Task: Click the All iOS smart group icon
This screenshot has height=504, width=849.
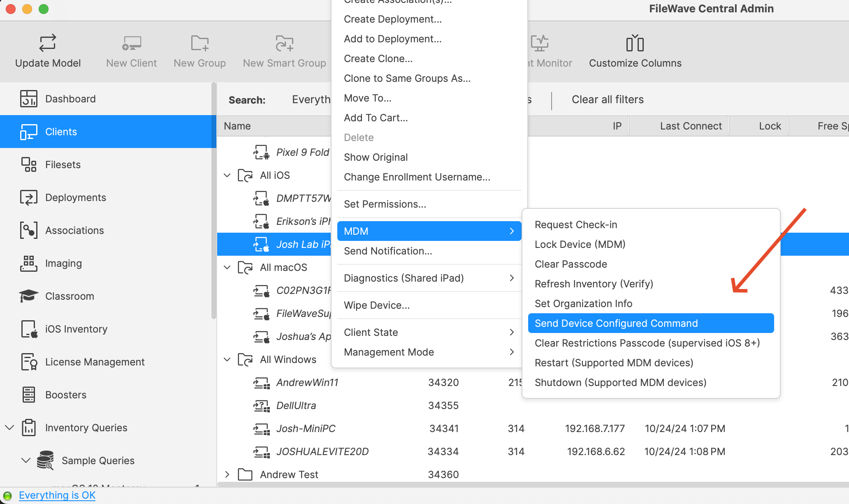Action: click(x=246, y=176)
